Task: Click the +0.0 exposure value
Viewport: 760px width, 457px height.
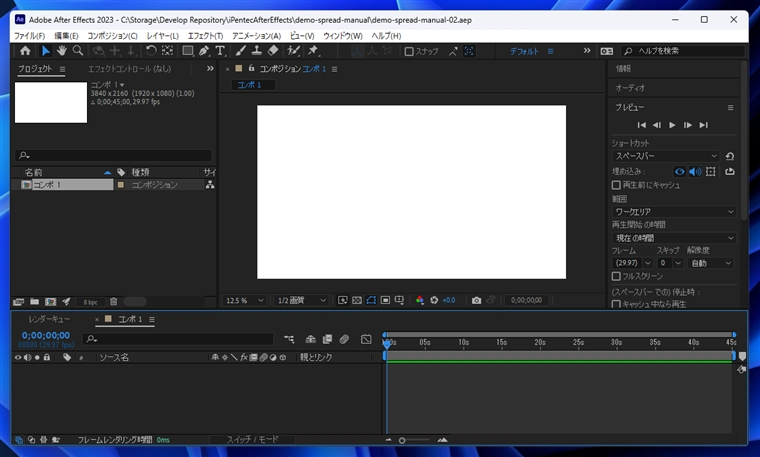Action: pos(449,300)
